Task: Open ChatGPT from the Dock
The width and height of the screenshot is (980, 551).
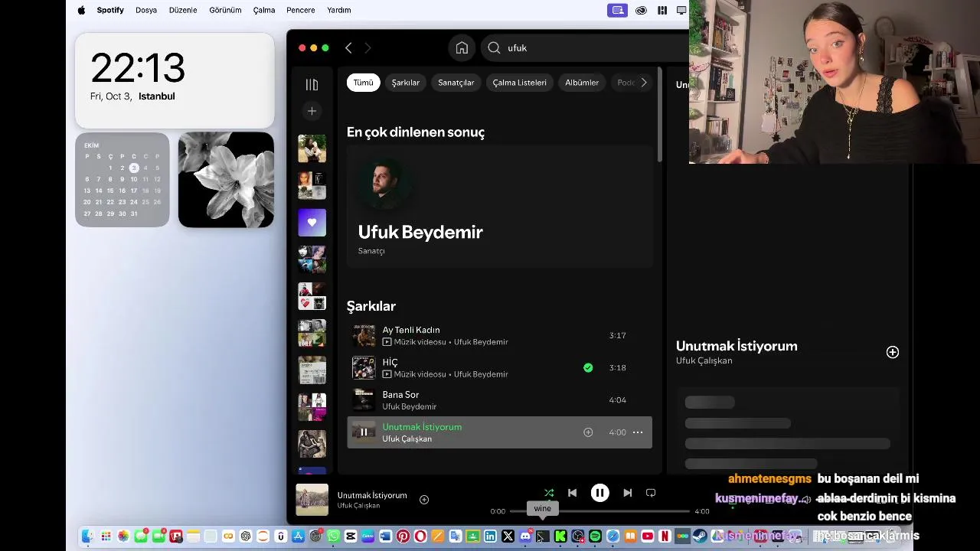Action: click(246, 536)
